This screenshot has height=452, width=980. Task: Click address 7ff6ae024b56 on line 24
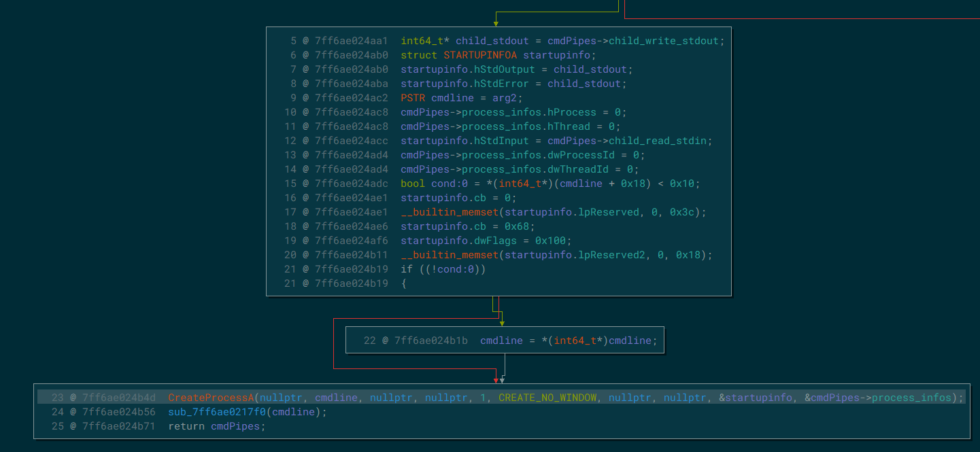tap(119, 412)
